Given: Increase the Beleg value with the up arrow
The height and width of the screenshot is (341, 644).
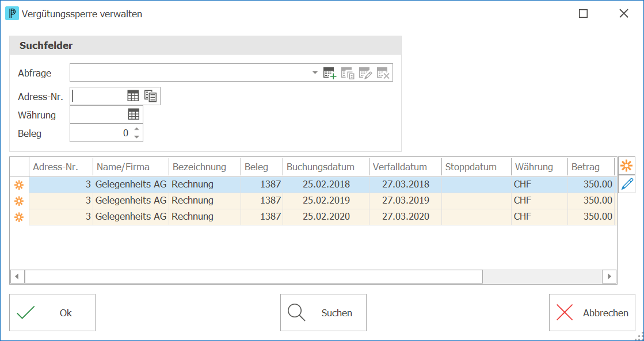Looking at the screenshot, I should pyautogui.click(x=137, y=129).
